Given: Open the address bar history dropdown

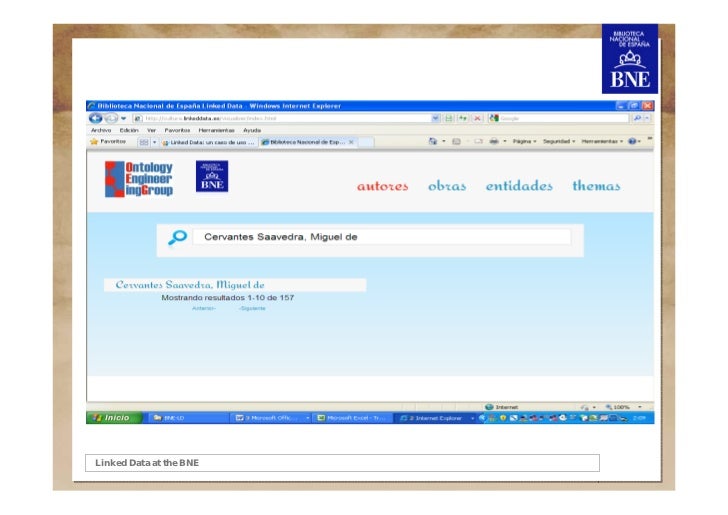Looking at the screenshot, I should [x=435, y=118].
